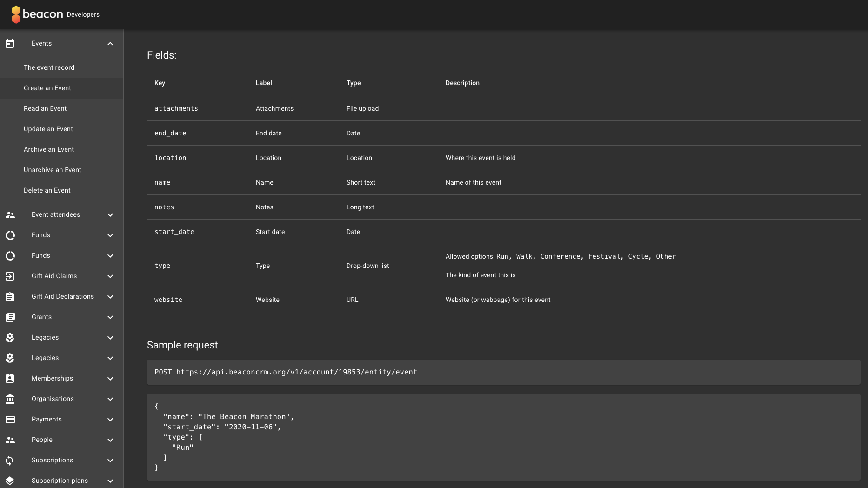Expand the People section chevron
The image size is (868, 488).
tap(110, 440)
